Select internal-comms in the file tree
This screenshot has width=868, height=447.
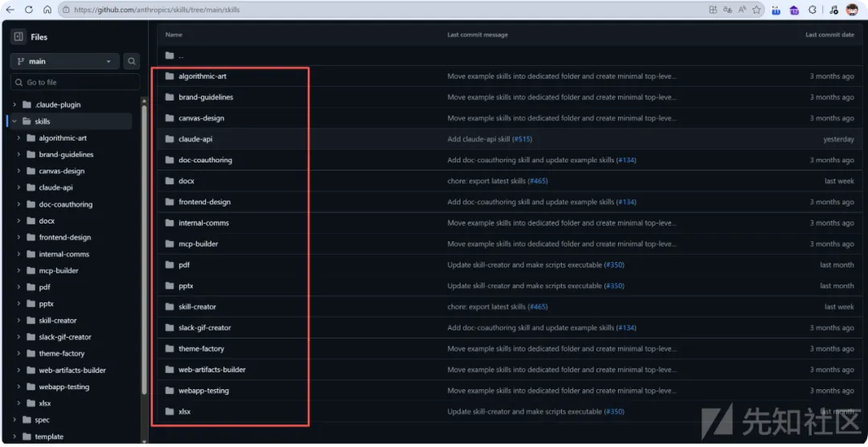click(x=64, y=254)
